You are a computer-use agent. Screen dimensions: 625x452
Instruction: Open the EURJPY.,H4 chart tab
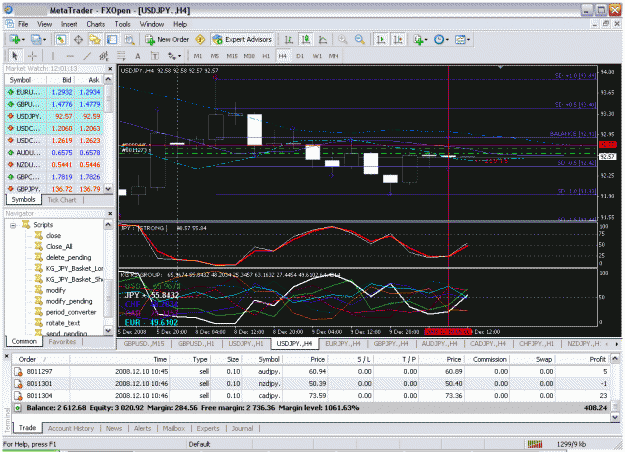point(342,344)
